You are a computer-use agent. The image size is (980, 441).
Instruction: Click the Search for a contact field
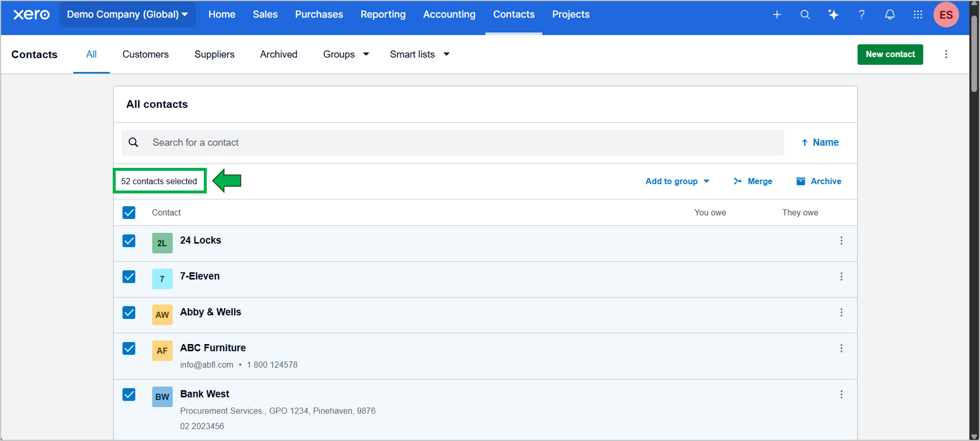click(x=453, y=143)
